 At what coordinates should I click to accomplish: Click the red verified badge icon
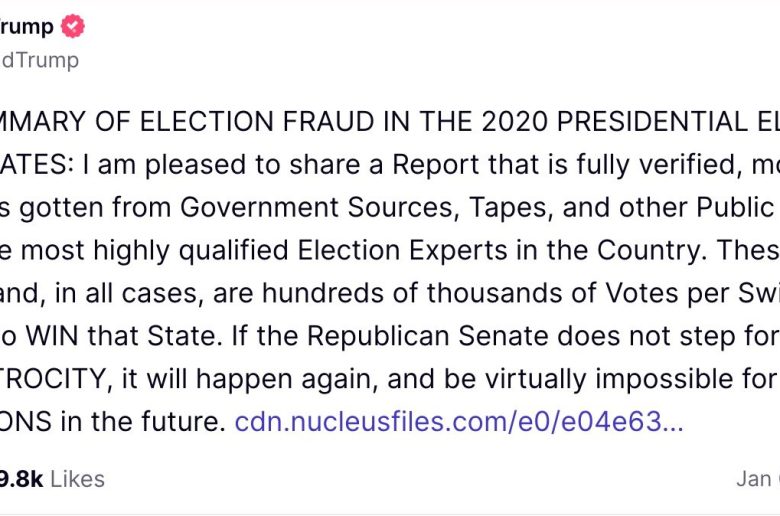click(74, 26)
